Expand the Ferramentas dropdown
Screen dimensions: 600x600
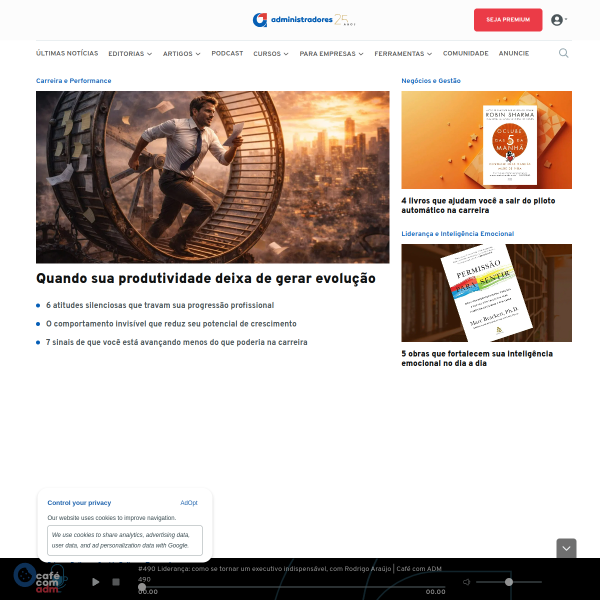[x=403, y=54]
